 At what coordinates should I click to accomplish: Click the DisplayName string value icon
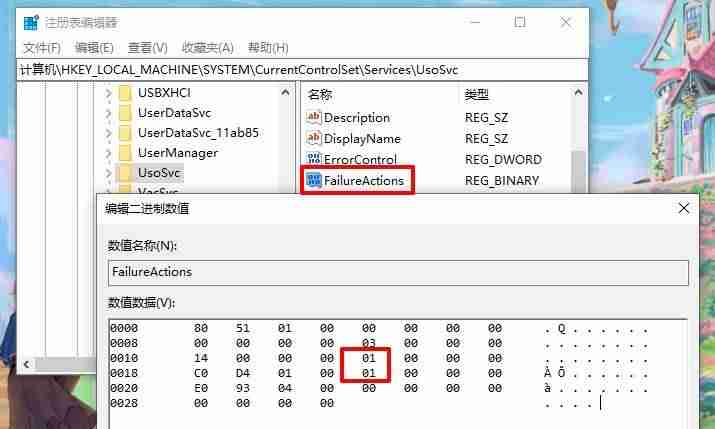(314, 138)
